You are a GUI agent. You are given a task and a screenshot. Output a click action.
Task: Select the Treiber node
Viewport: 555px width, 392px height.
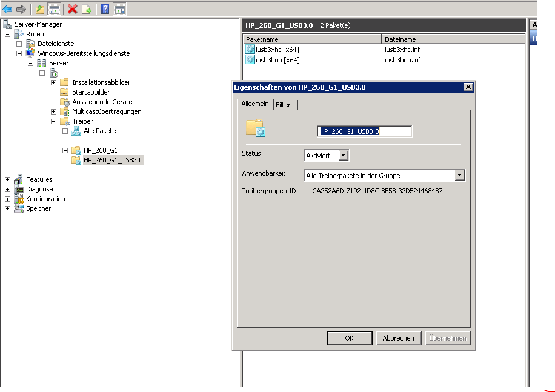point(82,121)
